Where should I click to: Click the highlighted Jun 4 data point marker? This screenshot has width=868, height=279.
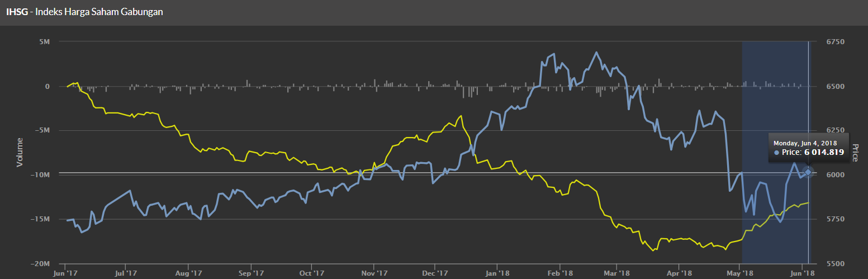click(808, 172)
